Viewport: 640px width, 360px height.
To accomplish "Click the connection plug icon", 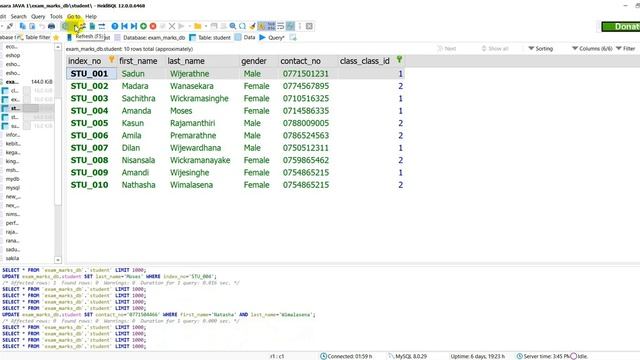I will 10,26.
